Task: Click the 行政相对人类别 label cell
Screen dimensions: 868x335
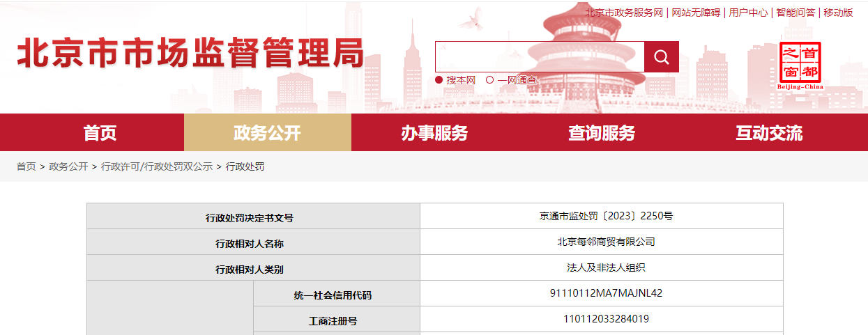Action: [x=254, y=268]
